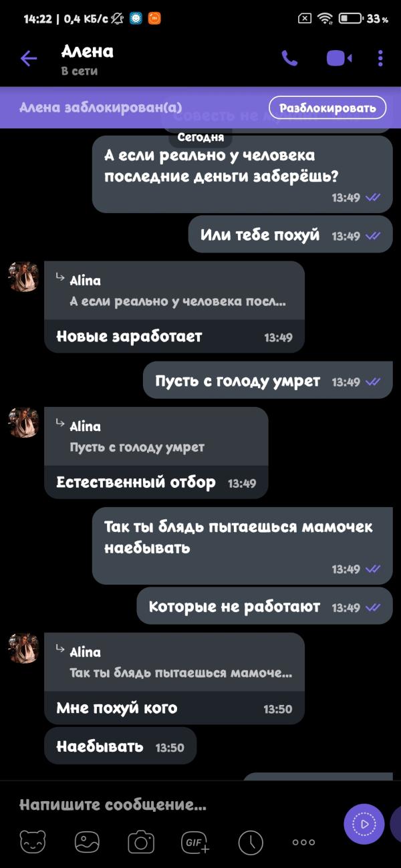Start a voice call with Алена

290,59
